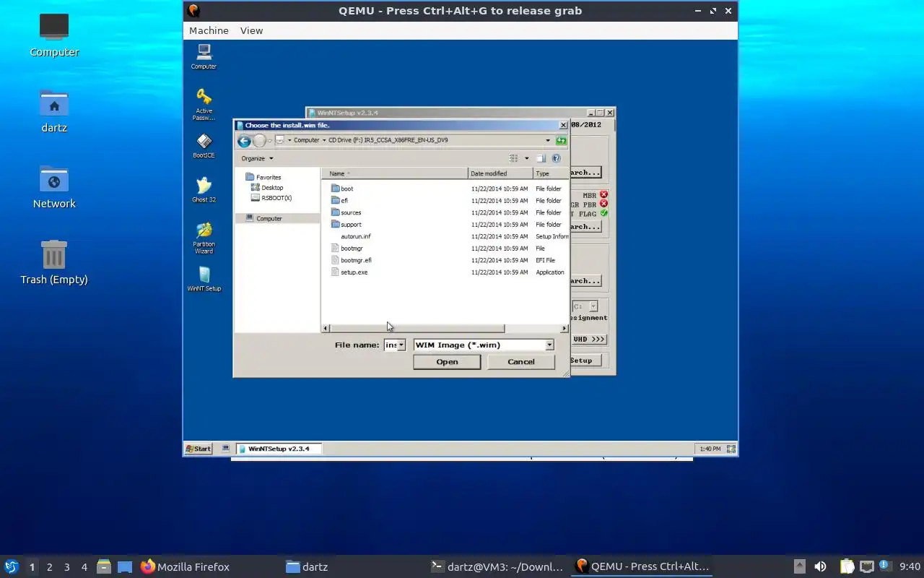The height and width of the screenshot is (578, 924).
Task: Switch to workspace 3
Action: 67,567
